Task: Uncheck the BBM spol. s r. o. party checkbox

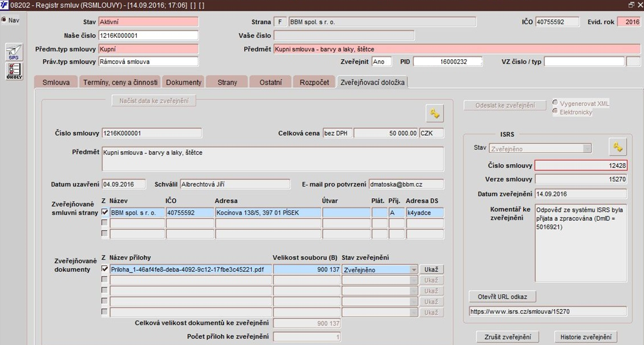Action: pyautogui.click(x=104, y=212)
